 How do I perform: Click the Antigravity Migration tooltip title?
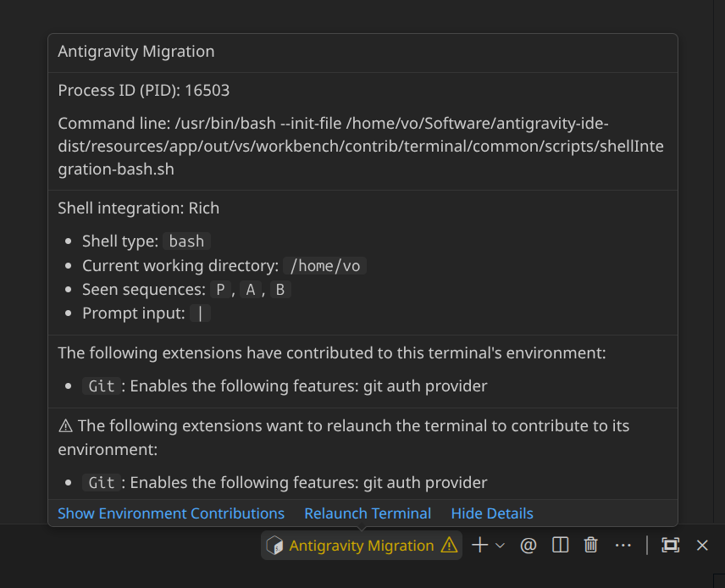pyautogui.click(x=136, y=52)
